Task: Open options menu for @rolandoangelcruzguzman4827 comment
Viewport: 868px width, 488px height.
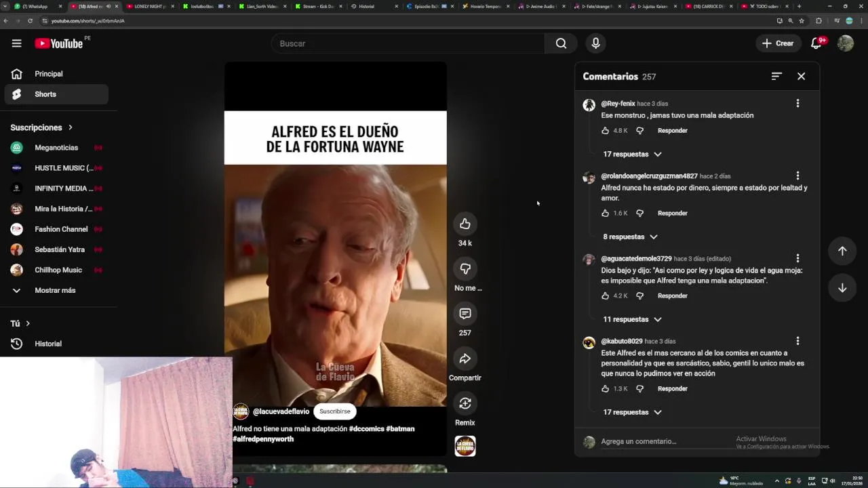Action: click(x=797, y=176)
